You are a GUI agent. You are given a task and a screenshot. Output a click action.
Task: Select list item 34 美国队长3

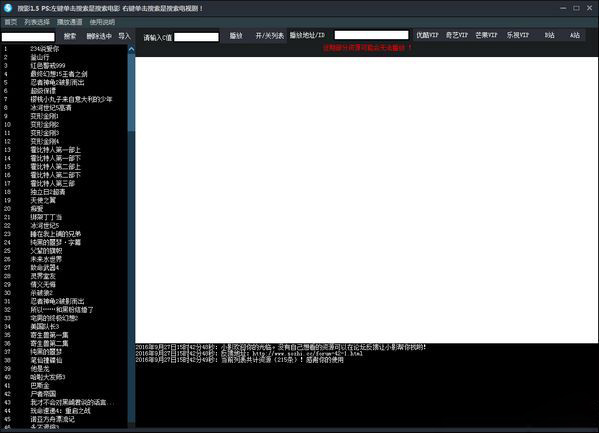[x=44, y=326]
